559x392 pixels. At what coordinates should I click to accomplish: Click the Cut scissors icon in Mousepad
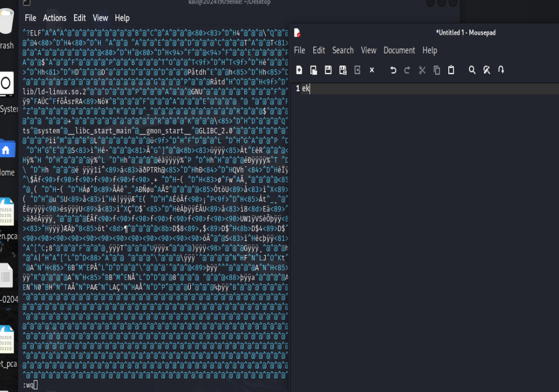pyautogui.click(x=422, y=70)
